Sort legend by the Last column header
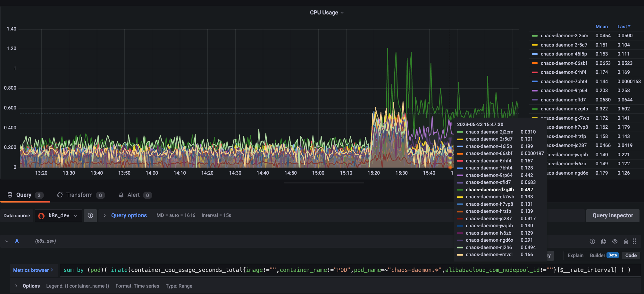The width and height of the screenshot is (644, 294). (x=623, y=26)
